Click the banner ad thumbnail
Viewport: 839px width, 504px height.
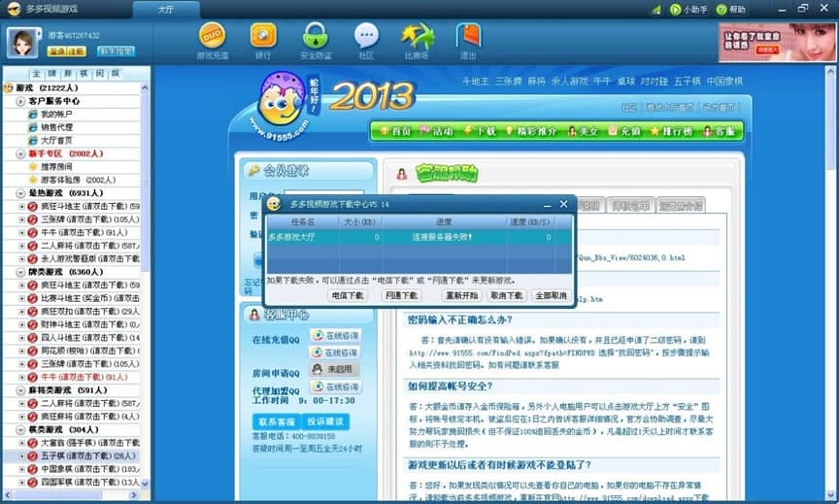click(x=777, y=42)
